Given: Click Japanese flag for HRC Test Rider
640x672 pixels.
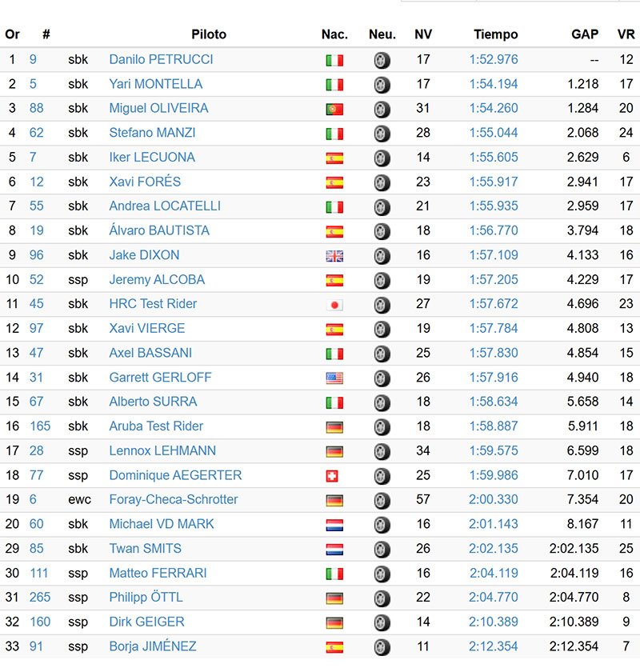Looking at the screenshot, I should 334,305.
